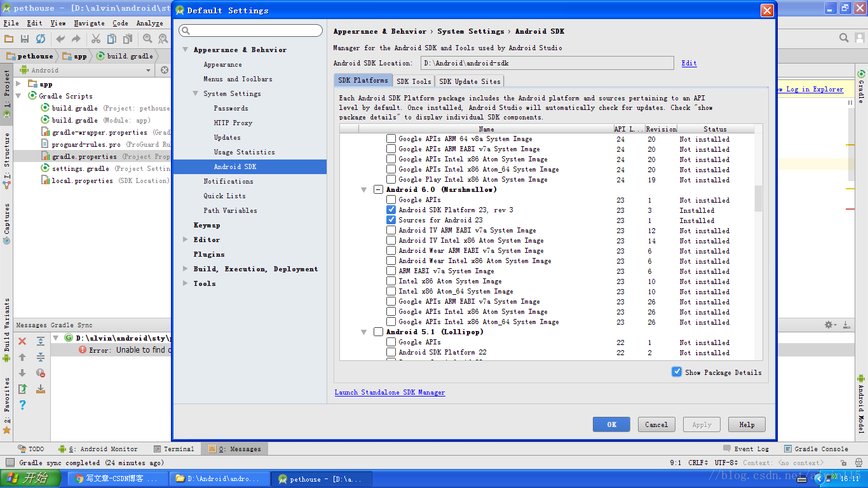
Task: Check Android SDK Platform 22
Action: click(391, 352)
